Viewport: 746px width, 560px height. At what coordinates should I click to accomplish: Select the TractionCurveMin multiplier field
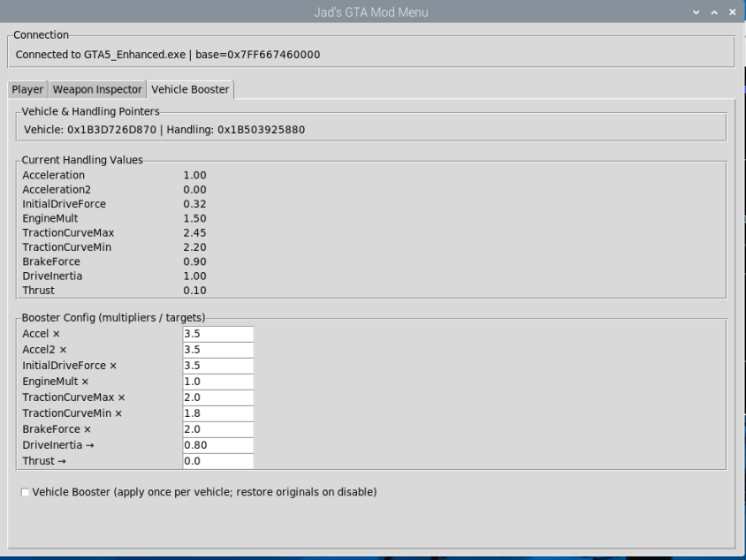pos(218,413)
